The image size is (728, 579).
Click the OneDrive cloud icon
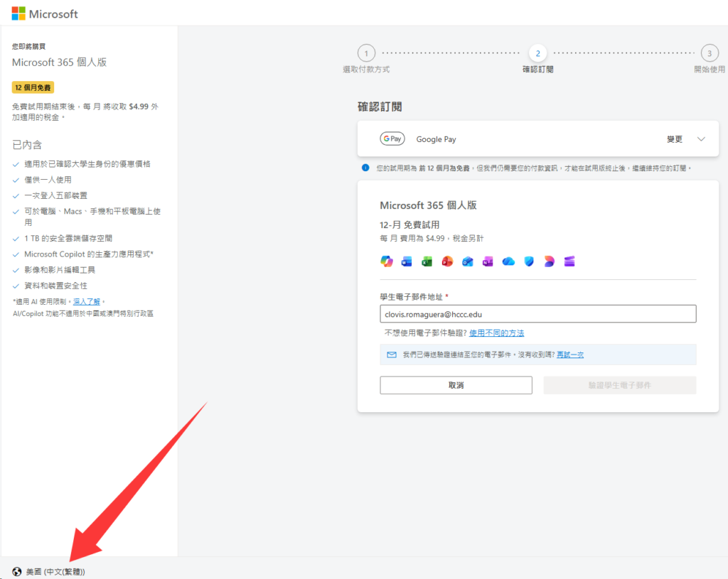tap(508, 261)
